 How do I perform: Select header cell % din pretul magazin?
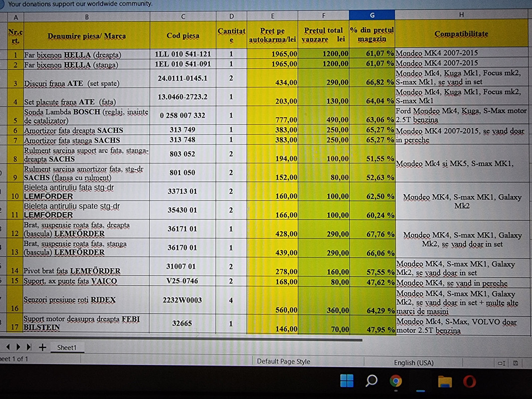pyautogui.click(x=372, y=34)
